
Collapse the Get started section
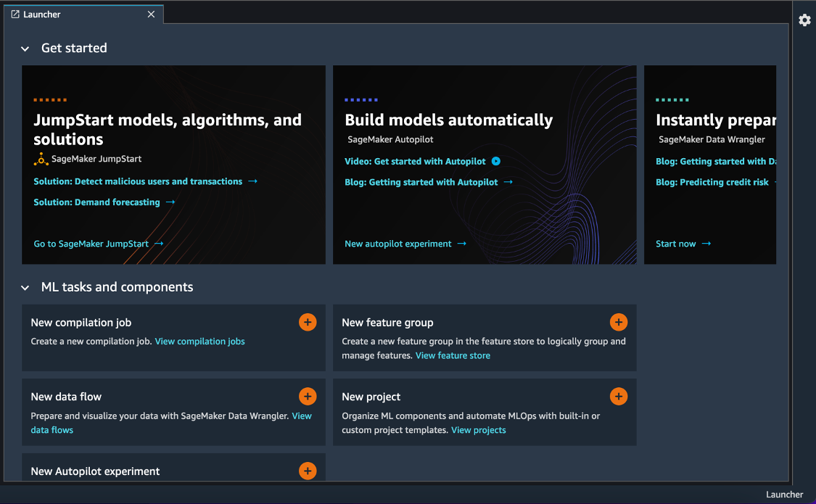(25, 49)
